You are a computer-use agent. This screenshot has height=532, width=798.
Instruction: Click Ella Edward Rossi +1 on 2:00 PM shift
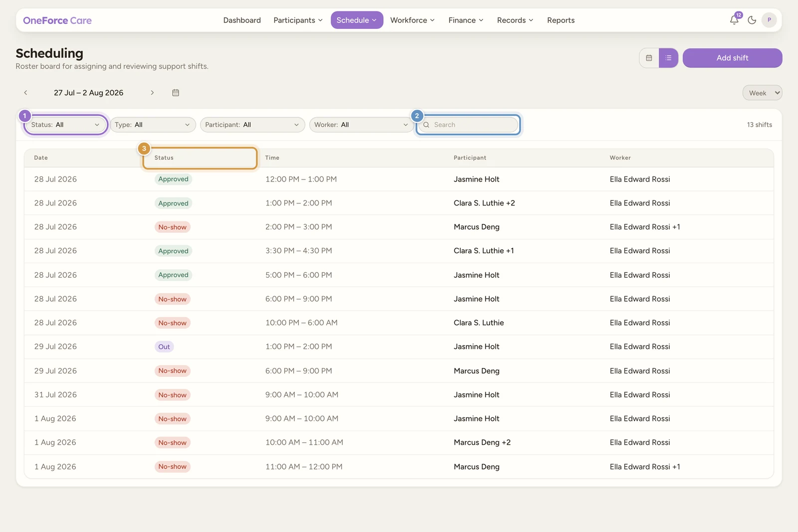click(645, 227)
